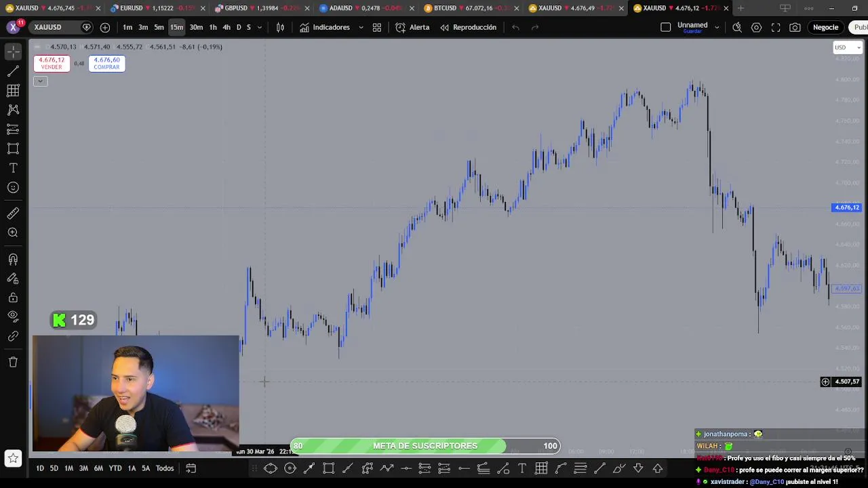This screenshot has height=488, width=868.
Task: Open the link drawings tool
Action: [x=13, y=336]
